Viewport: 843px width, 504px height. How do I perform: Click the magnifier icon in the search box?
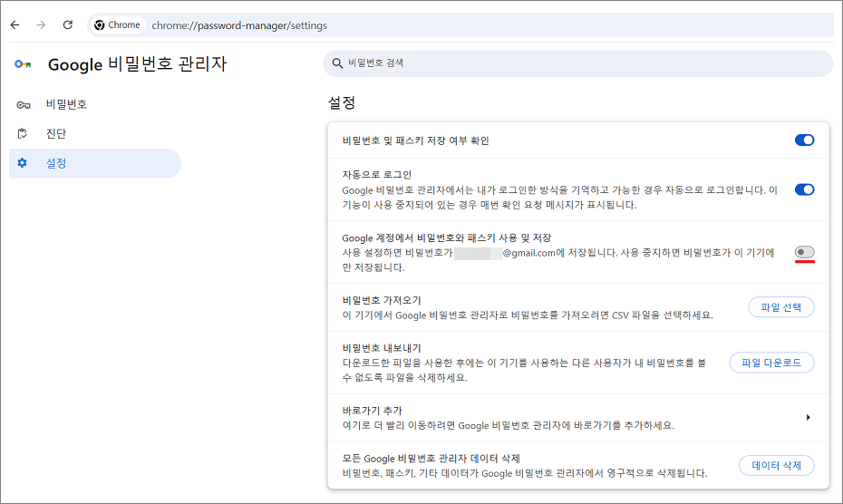tap(337, 63)
